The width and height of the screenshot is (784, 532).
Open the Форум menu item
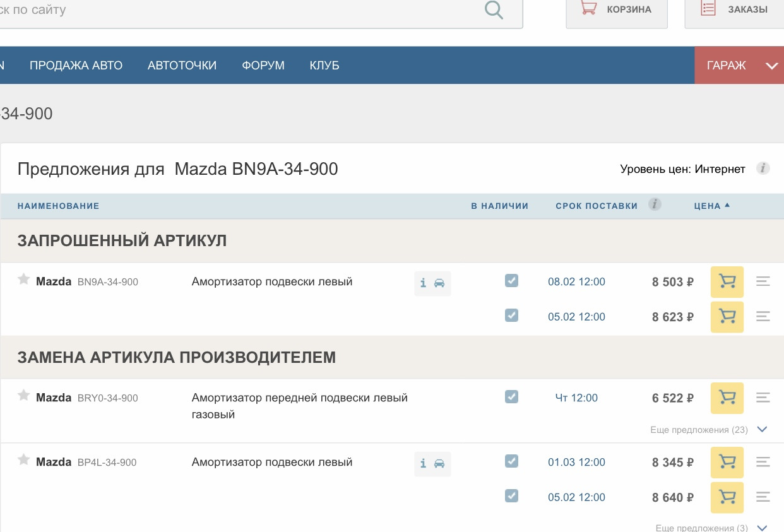tap(263, 65)
